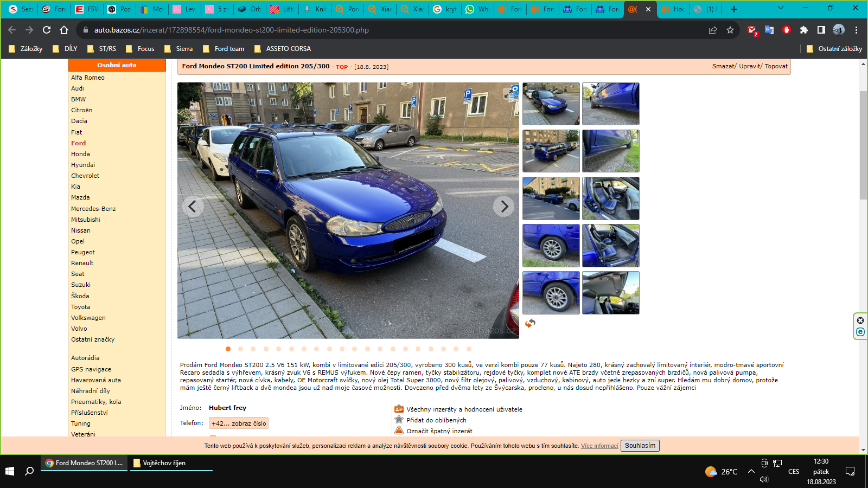
Task: Open a new browser tab
Action: click(734, 9)
